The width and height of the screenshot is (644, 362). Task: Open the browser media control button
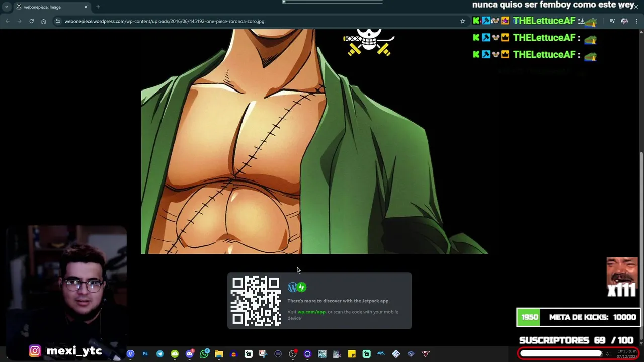point(612,21)
